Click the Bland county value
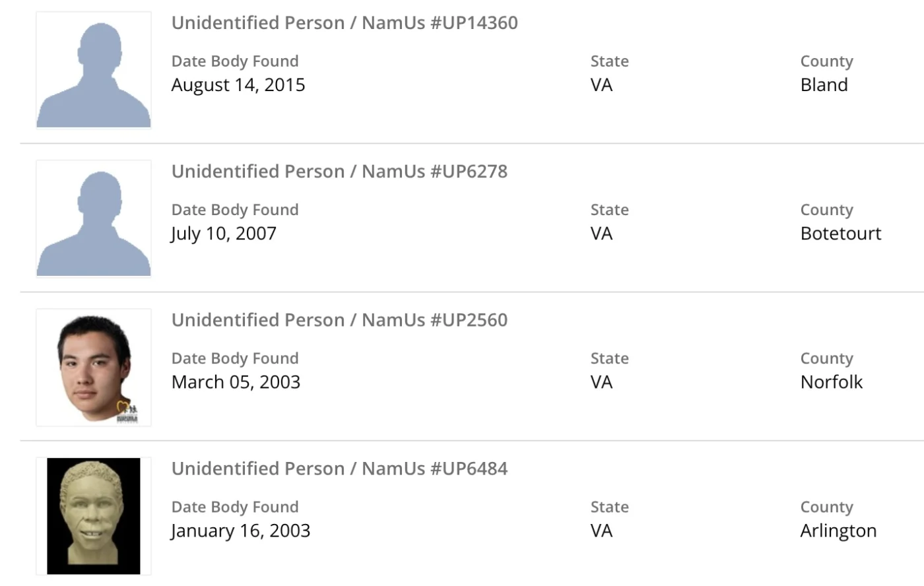The image size is (924, 586). click(x=824, y=84)
